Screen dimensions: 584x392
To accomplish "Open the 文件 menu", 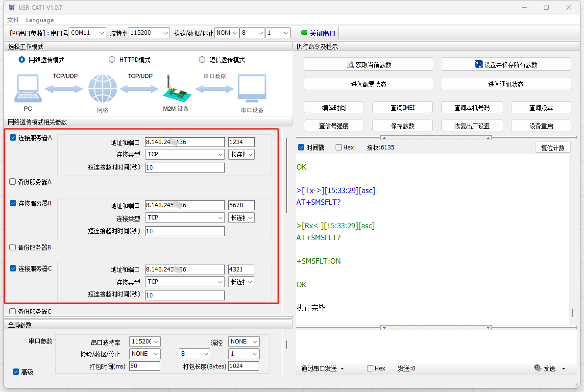I will point(13,20).
